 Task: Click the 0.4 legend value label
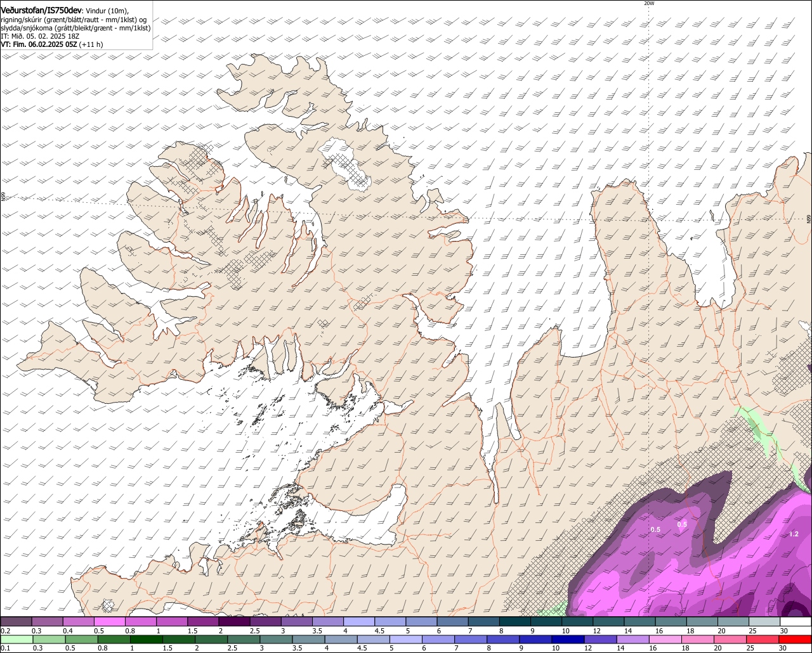(68, 631)
